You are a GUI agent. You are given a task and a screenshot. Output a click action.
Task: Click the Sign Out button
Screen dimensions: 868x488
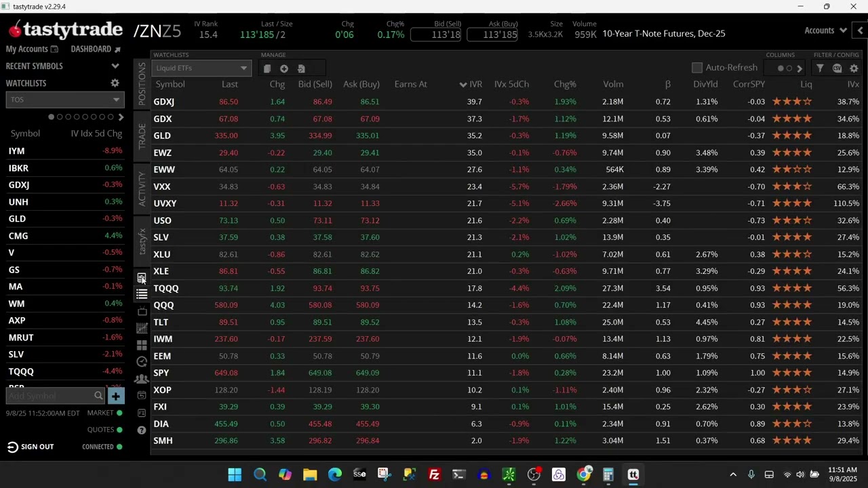[x=31, y=447]
